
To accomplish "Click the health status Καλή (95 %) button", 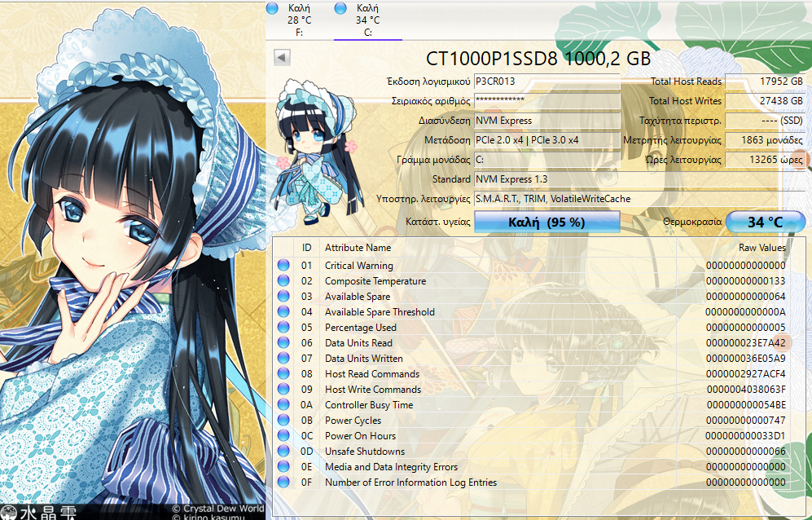I will pos(546,222).
